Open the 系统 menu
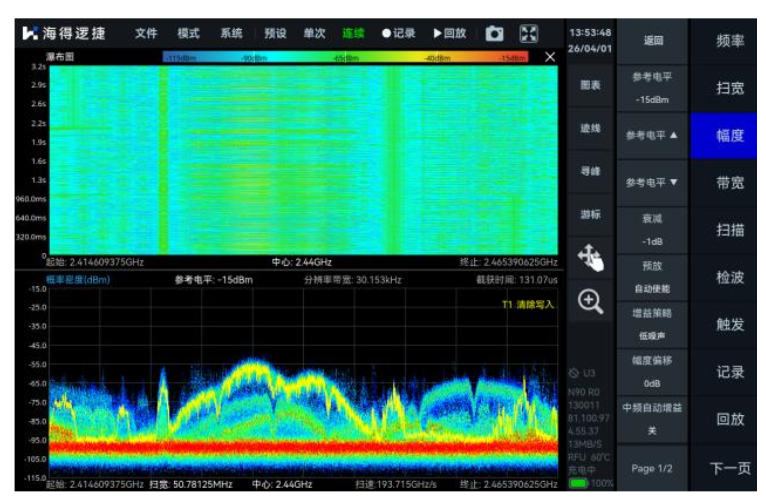This screenshot has width=766, height=503. tap(231, 33)
